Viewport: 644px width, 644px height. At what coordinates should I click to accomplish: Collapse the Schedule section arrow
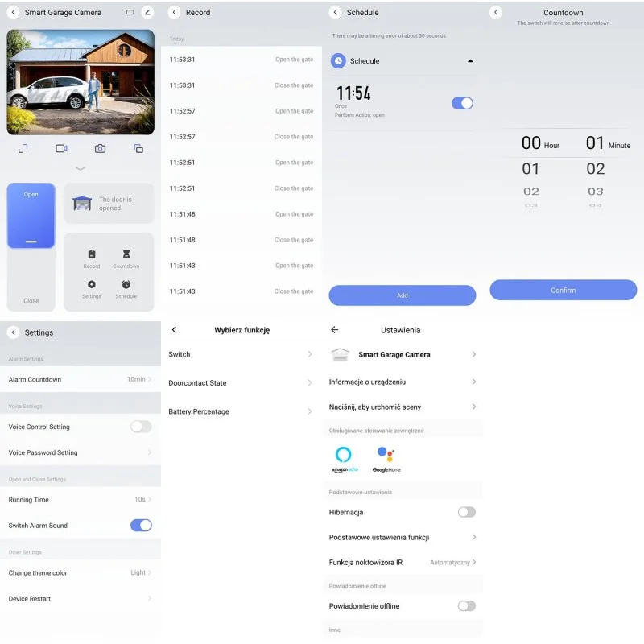pos(470,61)
